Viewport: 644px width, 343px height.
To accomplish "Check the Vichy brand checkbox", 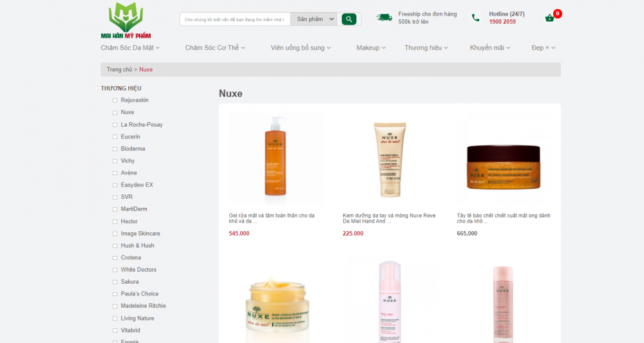I will coord(115,161).
